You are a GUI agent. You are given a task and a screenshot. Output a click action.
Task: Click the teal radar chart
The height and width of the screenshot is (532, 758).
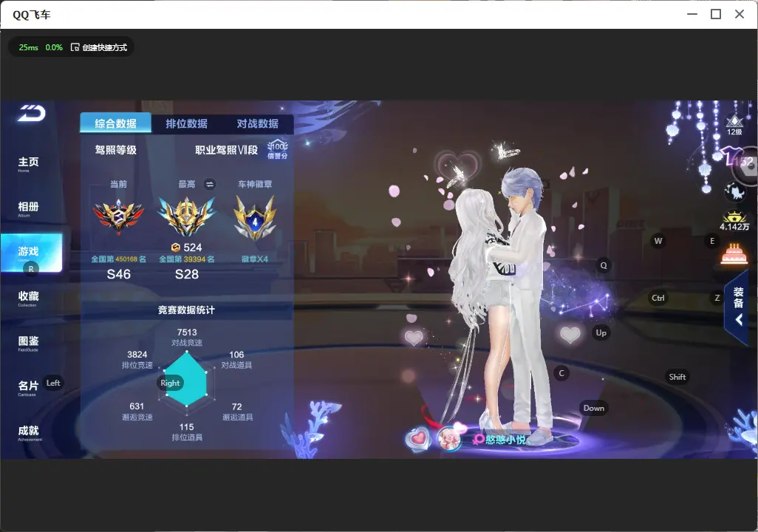[x=187, y=379]
